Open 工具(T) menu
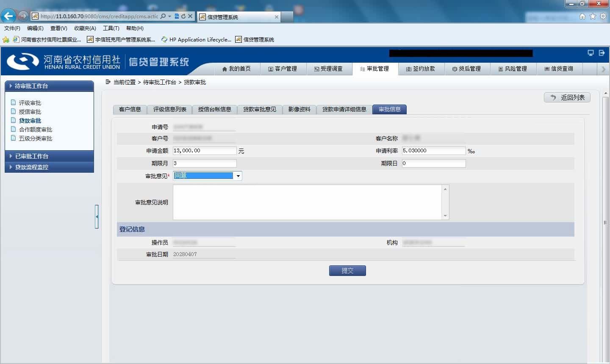Screen dimensions: 610x364 coord(111,28)
